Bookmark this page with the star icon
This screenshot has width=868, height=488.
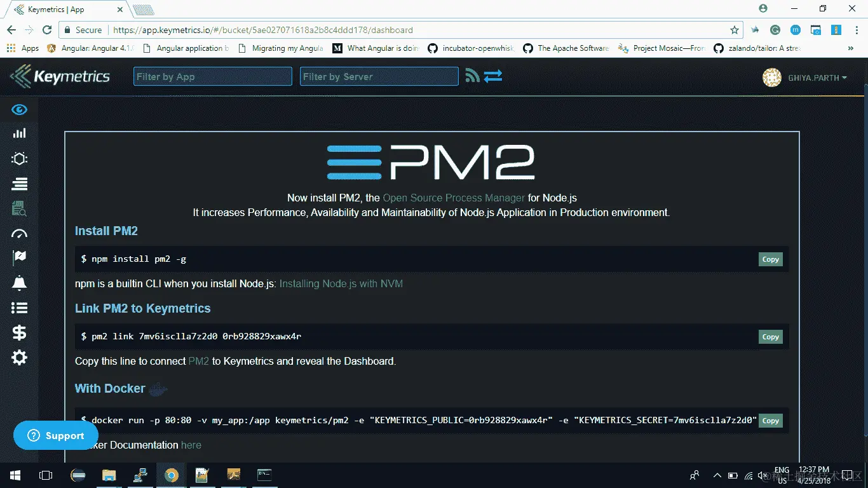point(735,30)
